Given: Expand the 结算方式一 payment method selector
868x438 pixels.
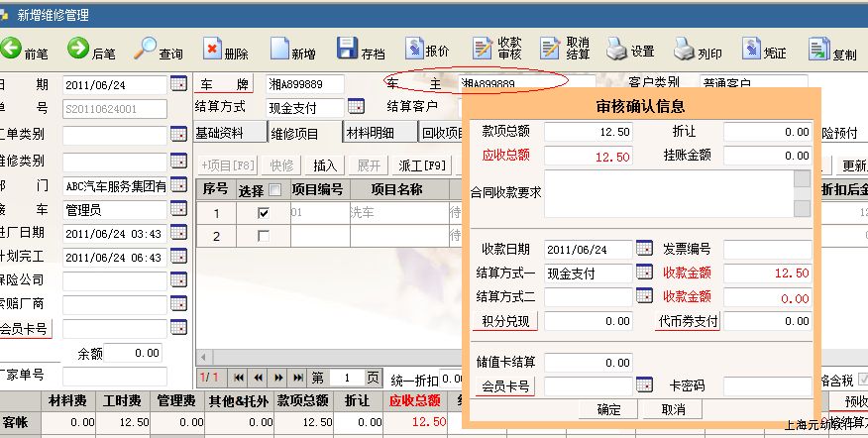Looking at the screenshot, I should click(644, 273).
